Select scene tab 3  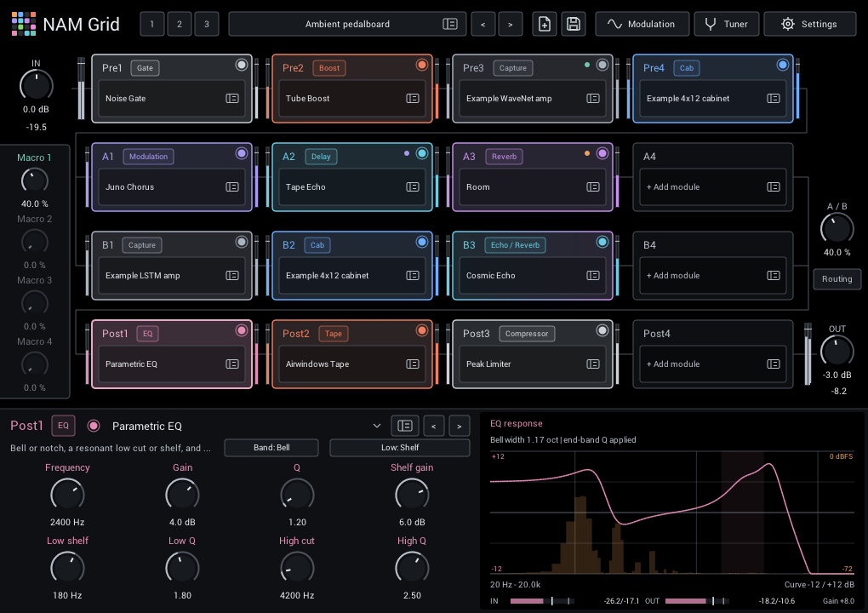(207, 24)
